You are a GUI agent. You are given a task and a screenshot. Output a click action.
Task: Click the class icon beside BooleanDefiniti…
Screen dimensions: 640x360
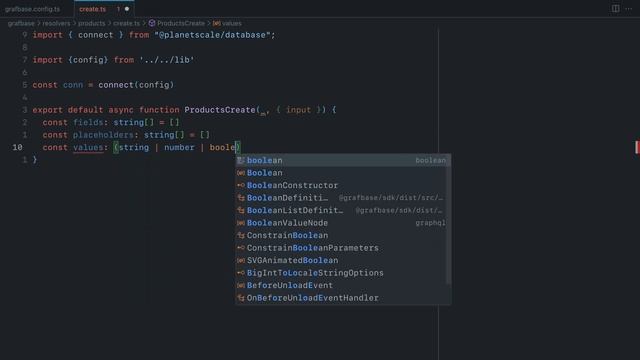pyautogui.click(x=241, y=198)
